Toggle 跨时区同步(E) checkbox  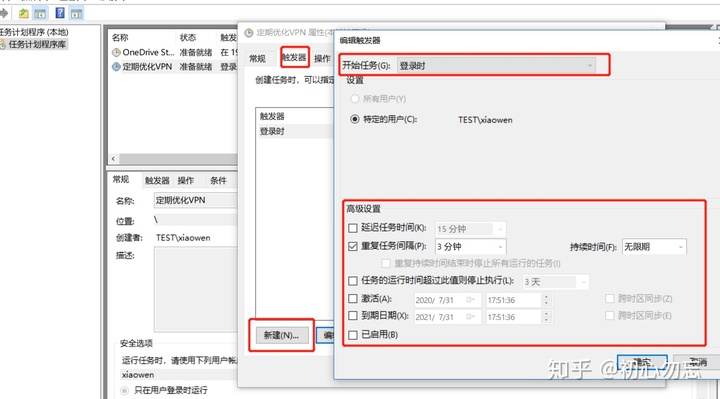[610, 316]
